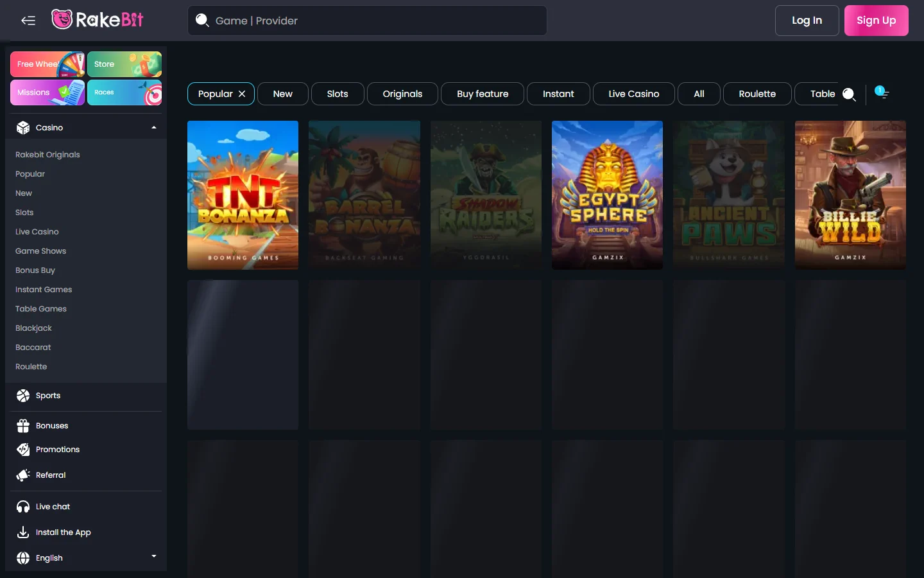Viewport: 924px width, 578px height.
Task: Open the Shadow Raiders game thumbnail
Action: point(486,195)
